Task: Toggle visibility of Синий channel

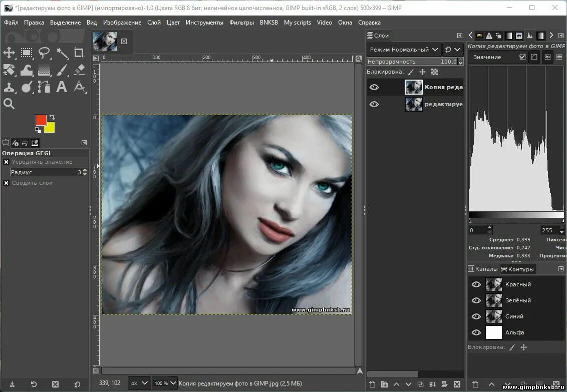Action: click(476, 316)
